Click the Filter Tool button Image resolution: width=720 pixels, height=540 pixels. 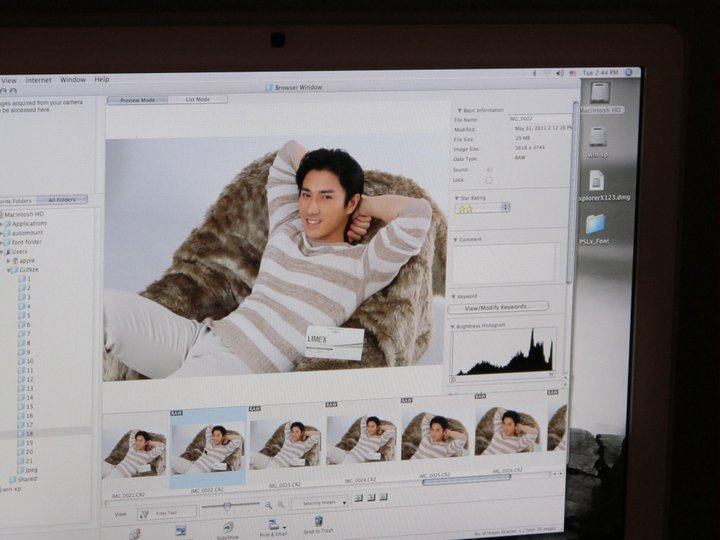coord(167,513)
